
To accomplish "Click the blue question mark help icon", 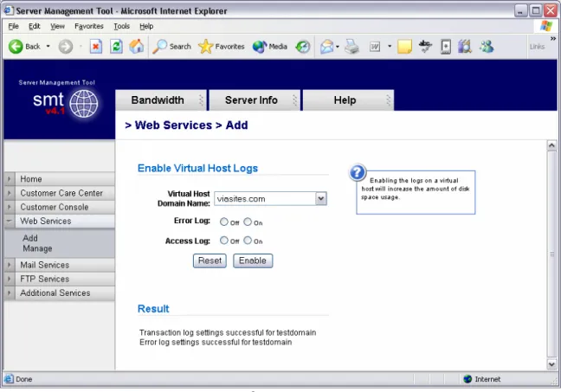I will pyautogui.click(x=357, y=172).
